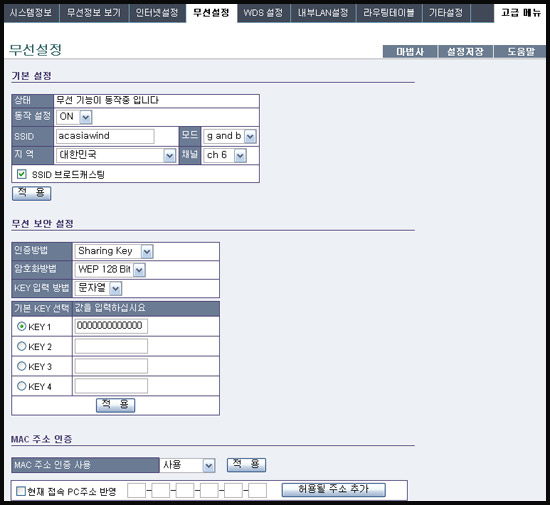Open the 채널 ch 6 dropdown
The width and height of the screenshot is (550, 505).
225,155
